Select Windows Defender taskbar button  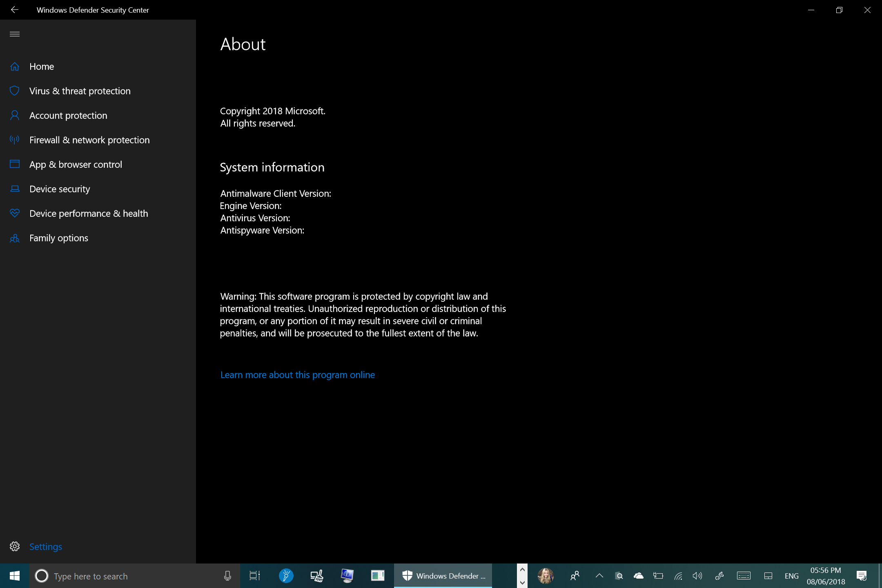tap(443, 576)
